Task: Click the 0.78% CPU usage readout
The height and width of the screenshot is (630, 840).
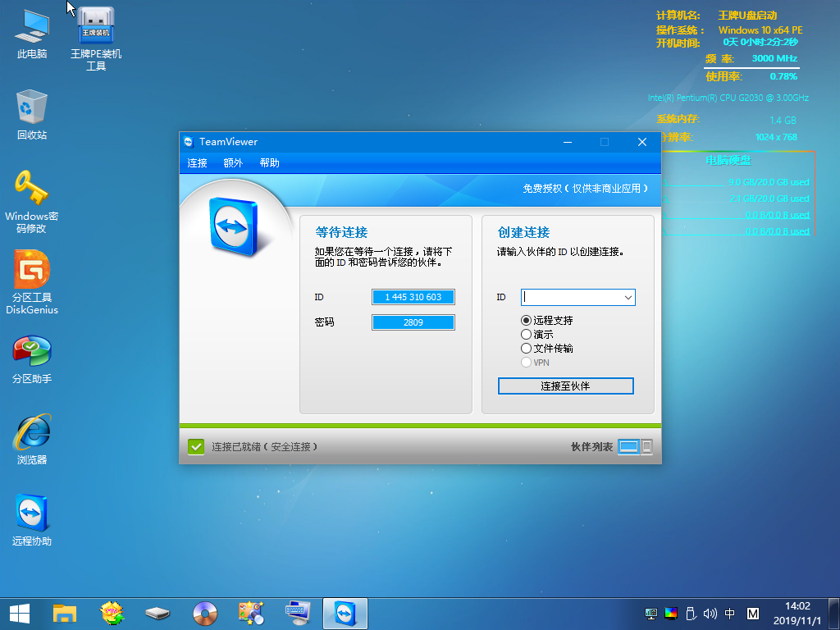Action: click(783, 76)
